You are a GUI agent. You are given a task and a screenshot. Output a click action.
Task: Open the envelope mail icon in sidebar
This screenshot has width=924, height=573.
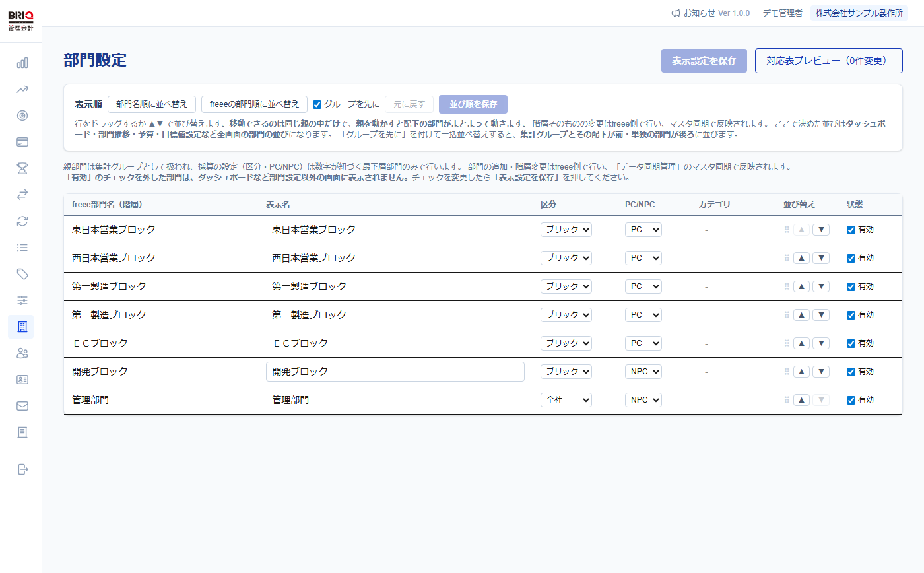(22, 406)
